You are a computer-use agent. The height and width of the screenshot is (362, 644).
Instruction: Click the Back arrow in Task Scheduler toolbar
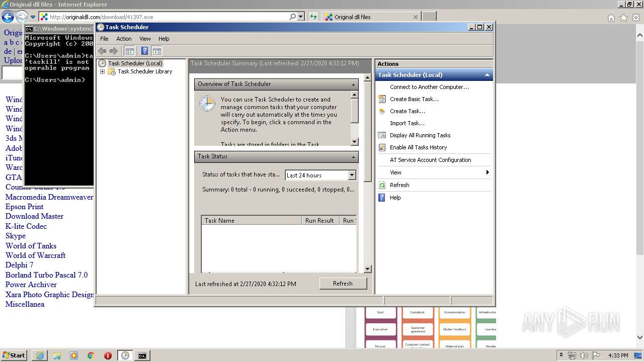[102, 51]
